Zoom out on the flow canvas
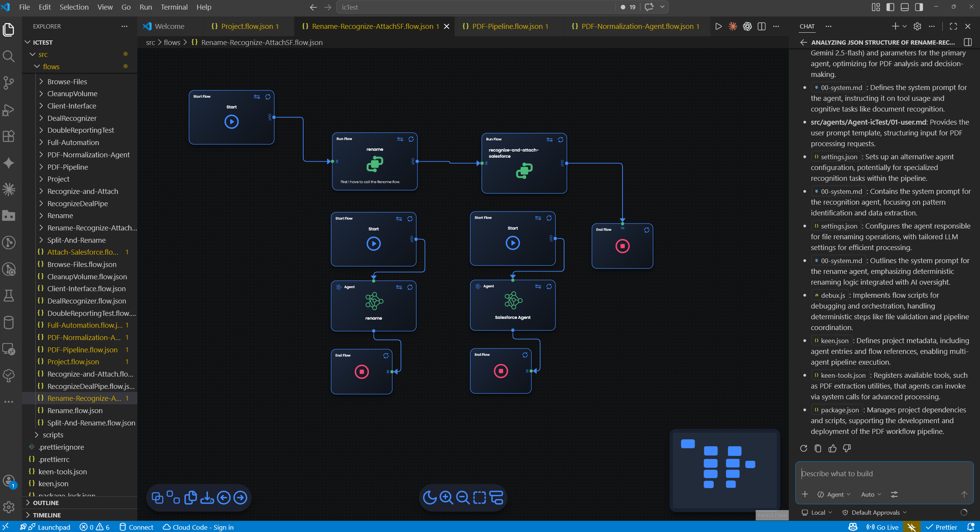Viewport: 980px width, 532px height. 463,498
